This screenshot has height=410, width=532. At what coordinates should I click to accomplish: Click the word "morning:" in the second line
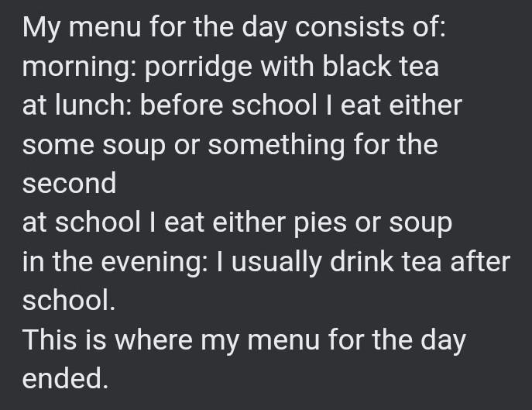pyautogui.click(x=80, y=66)
